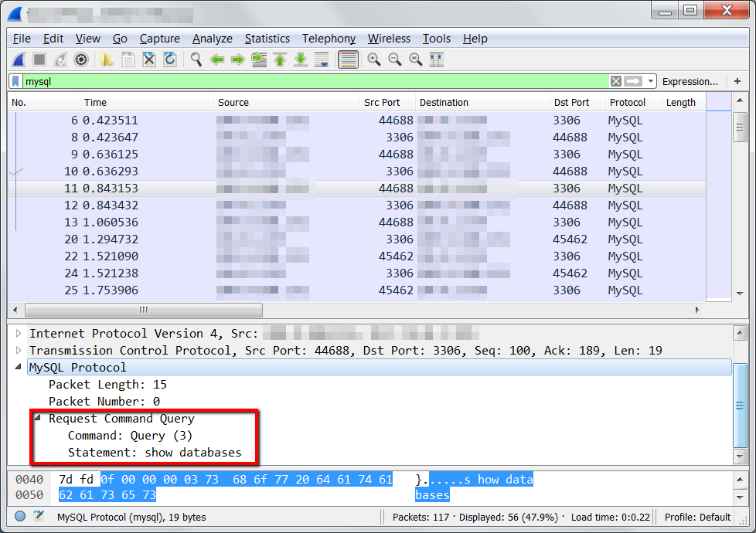Open capture options gear icon

[81, 59]
